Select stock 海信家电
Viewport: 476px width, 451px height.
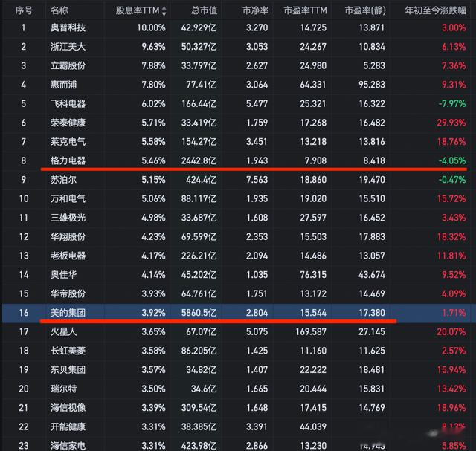point(68,446)
